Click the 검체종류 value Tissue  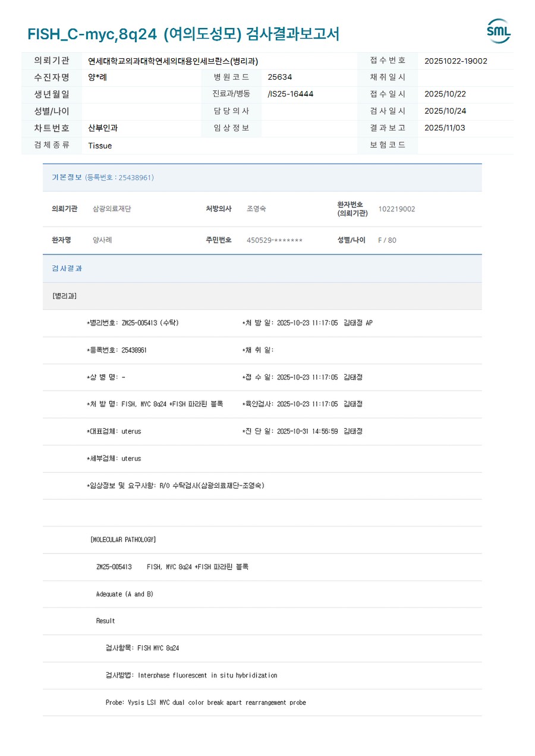coord(100,146)
